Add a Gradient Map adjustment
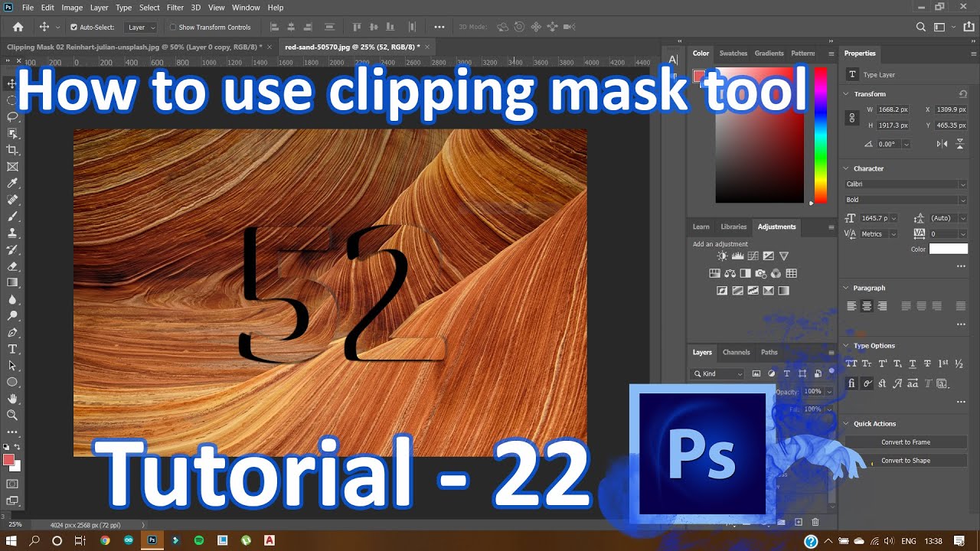Screen dimensions: 980x551 [783, 291]
